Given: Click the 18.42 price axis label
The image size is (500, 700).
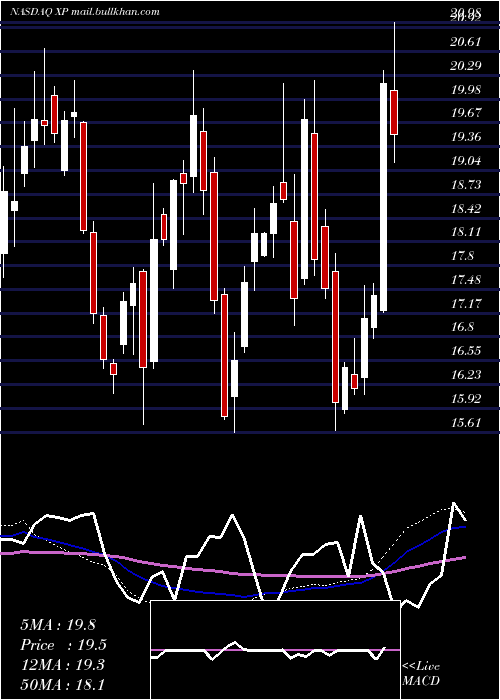Looking at the screenshot, I should tap(466, 208).
